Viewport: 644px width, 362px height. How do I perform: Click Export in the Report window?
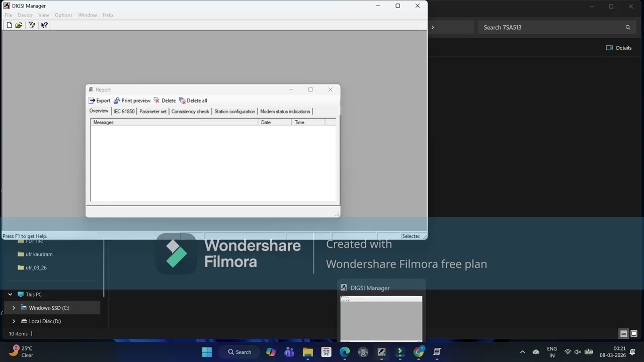[x=100, y=101]
